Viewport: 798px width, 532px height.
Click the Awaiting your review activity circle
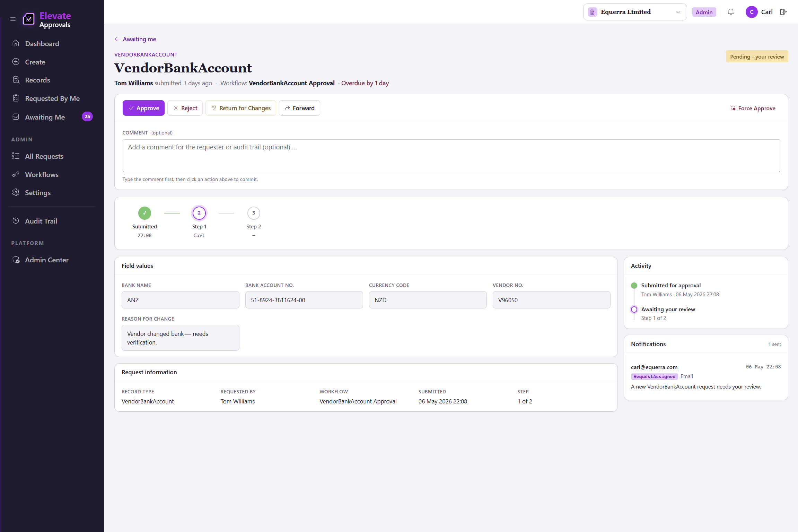634,309
